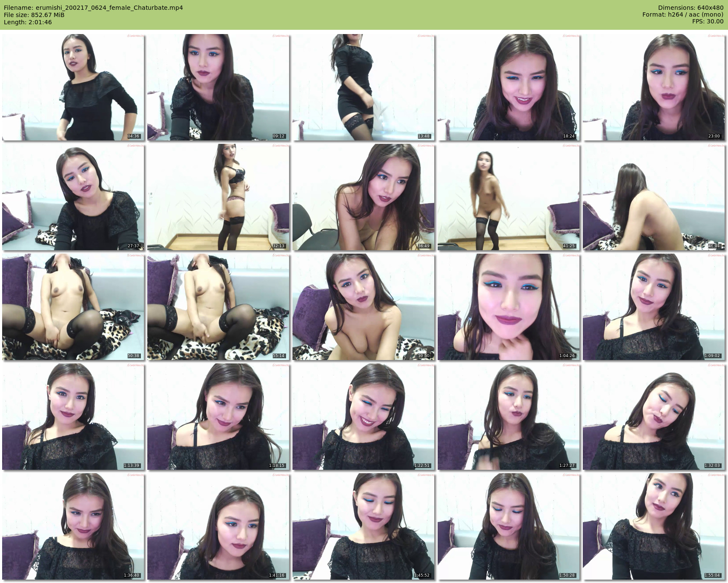Select the thumbnail stamped 1:18:15
Viewport: 728px width, 583px height.
(218, 417)
